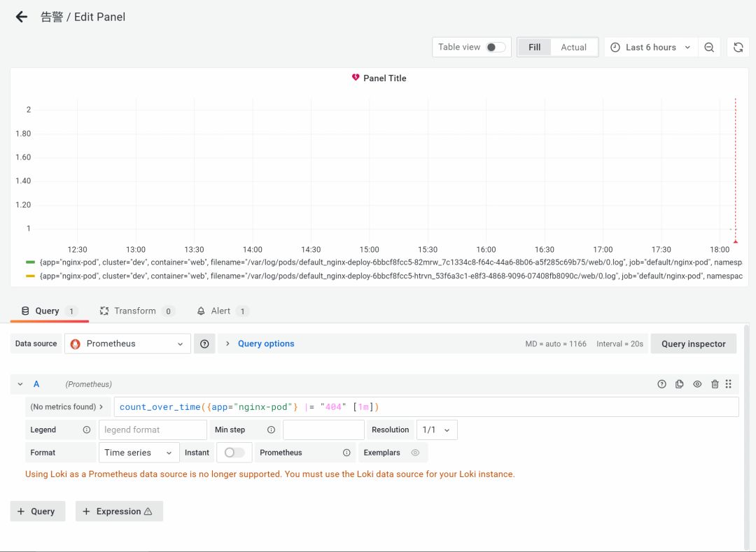756x552 pixels.
Task: Click the clock icon in time picker
Action: [x=615, y=47]
